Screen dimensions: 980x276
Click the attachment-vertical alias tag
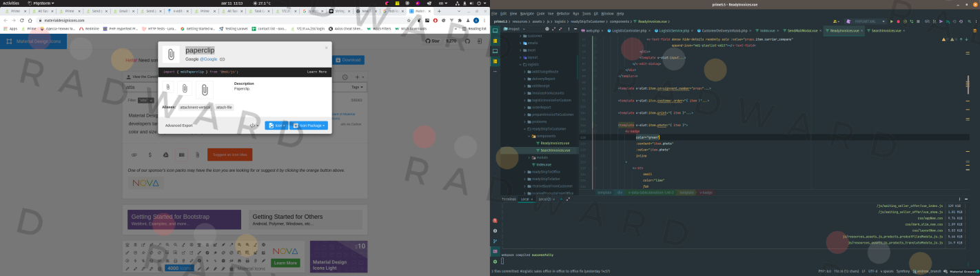[194, 108]
